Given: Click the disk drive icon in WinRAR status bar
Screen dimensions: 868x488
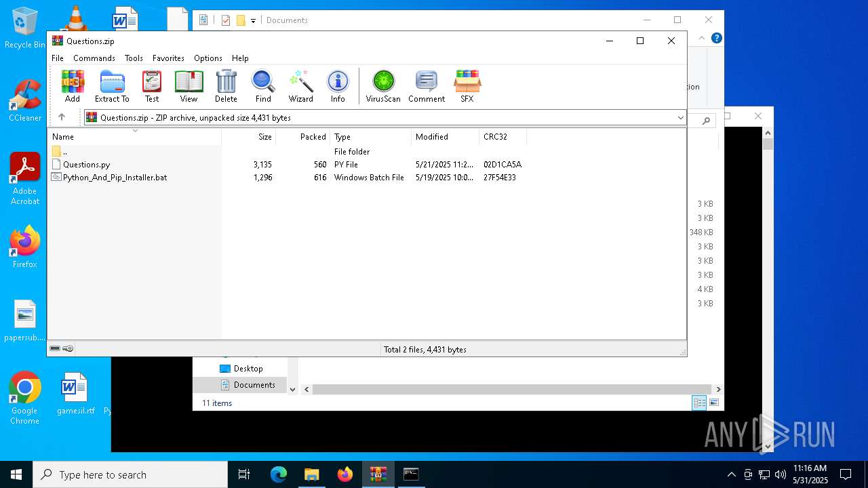Looking at the screenshot, I should click(55, 349).
